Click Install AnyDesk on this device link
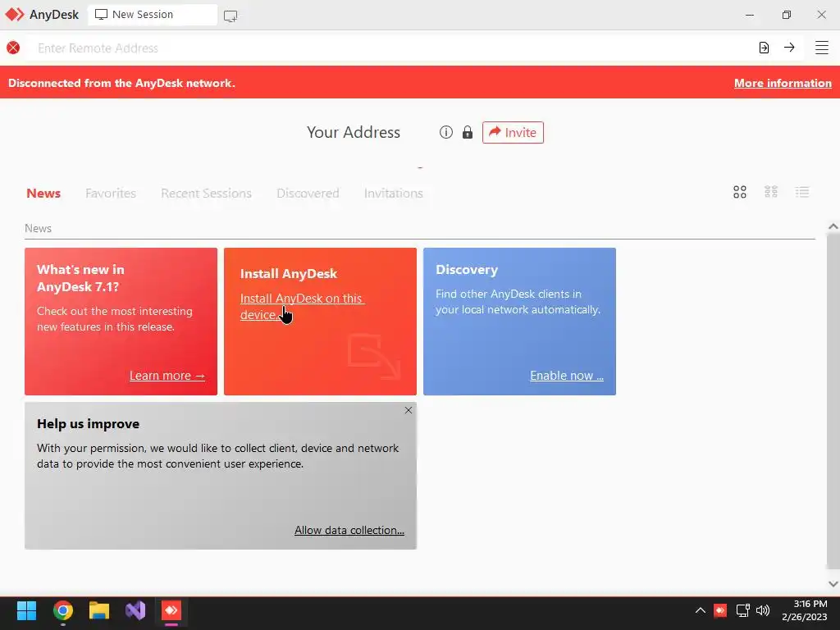 302,307
